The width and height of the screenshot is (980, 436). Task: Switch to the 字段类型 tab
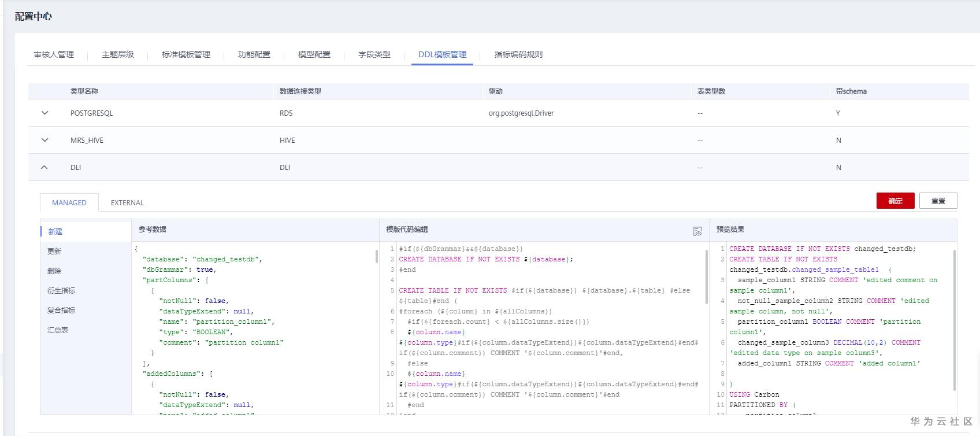[374, 54]
